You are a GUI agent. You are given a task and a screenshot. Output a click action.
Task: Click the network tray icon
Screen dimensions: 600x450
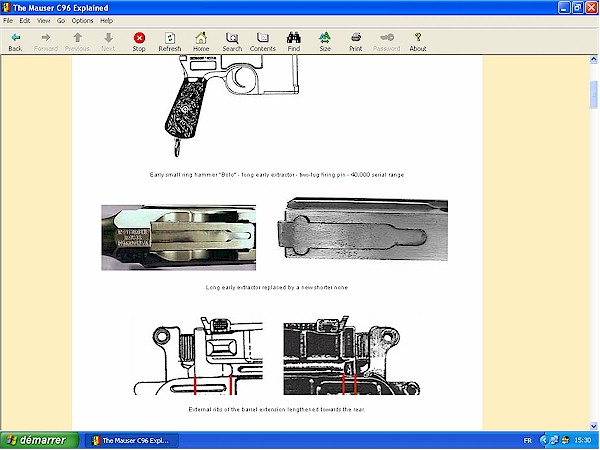pos(552,441)
